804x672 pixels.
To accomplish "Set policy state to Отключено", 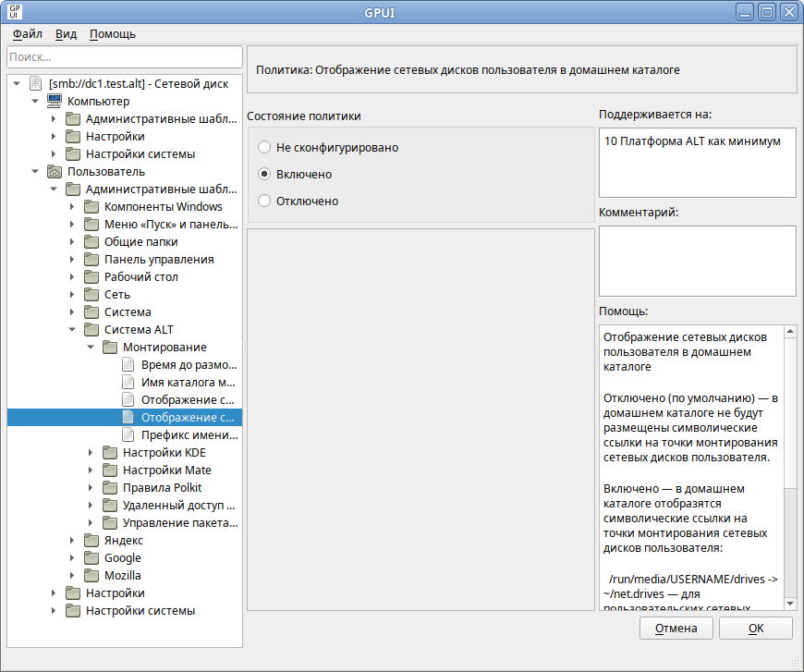I will pos(264,201).
